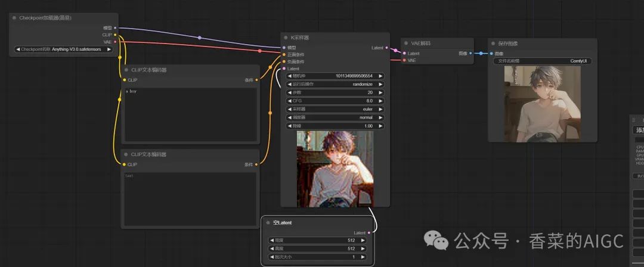Image resolution: width=644 pixels, height=267 pixels.
Task: Collapse the K采样器 node using its title dot
Action: pos(286,38)
